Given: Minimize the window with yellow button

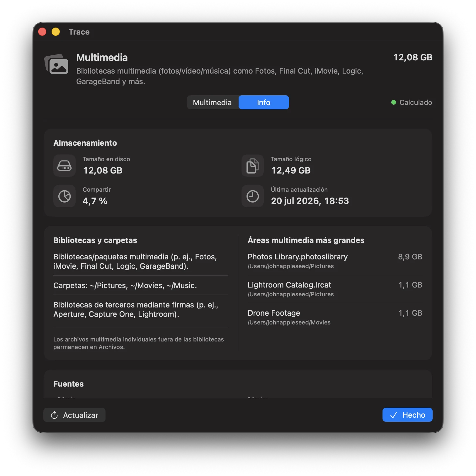Looking at the screenshot, I should 56,32.
